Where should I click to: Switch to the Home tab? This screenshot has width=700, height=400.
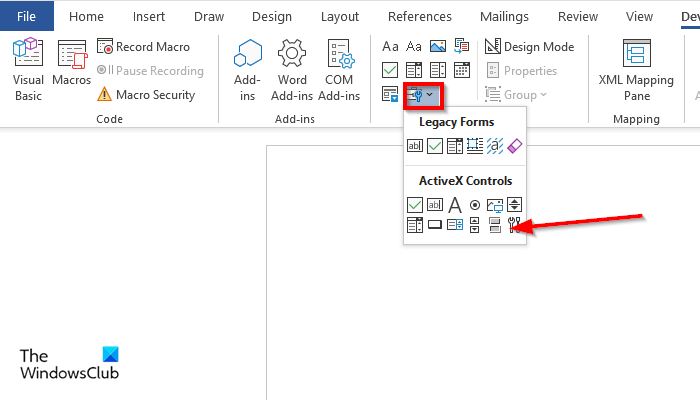[86, 17]
